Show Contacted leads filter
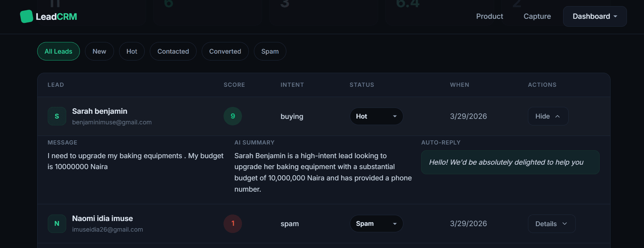The height and width of the screenshot is (248, 644). point(173,51)
